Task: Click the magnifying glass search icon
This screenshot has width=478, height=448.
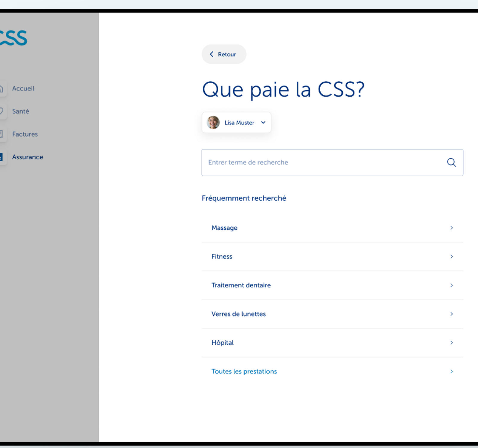Action: click(451, 163)
